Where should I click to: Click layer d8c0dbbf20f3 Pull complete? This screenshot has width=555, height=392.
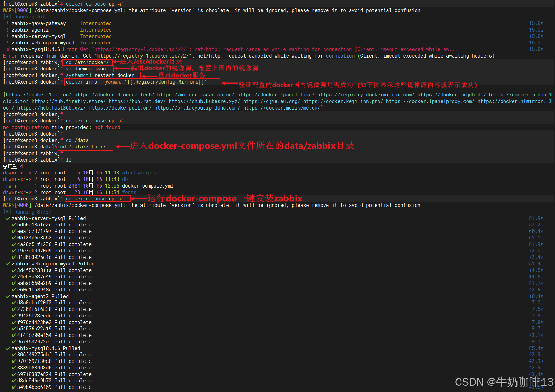[x=52, y=303]
